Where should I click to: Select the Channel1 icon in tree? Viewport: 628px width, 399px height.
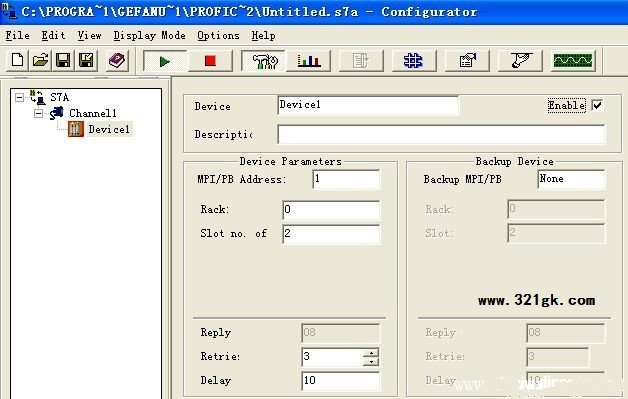tap(56, 113)
